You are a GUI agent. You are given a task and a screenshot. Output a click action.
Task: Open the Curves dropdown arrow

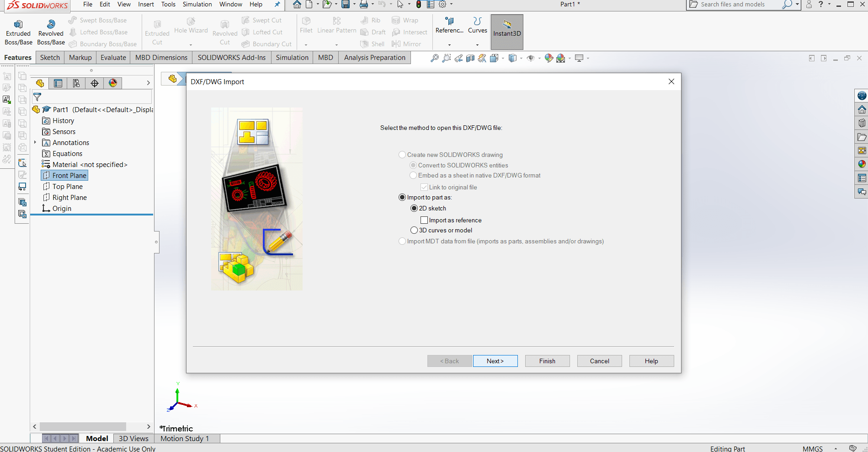click(x=477, y=45)
